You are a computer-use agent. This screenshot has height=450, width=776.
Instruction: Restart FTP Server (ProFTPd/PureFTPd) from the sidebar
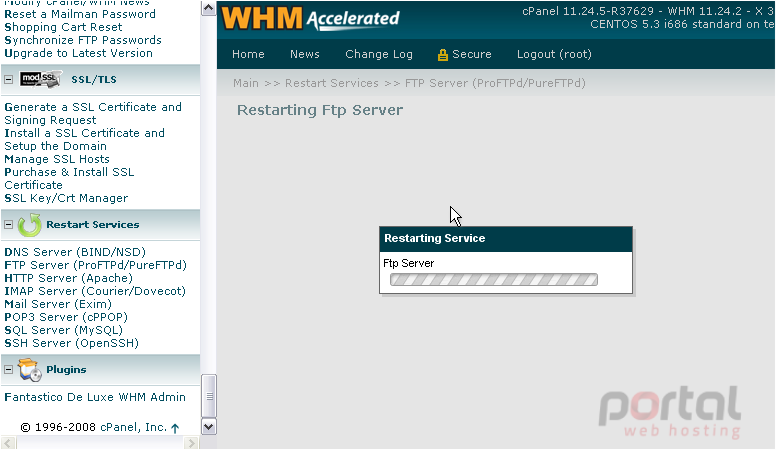[x=95, y=265]
